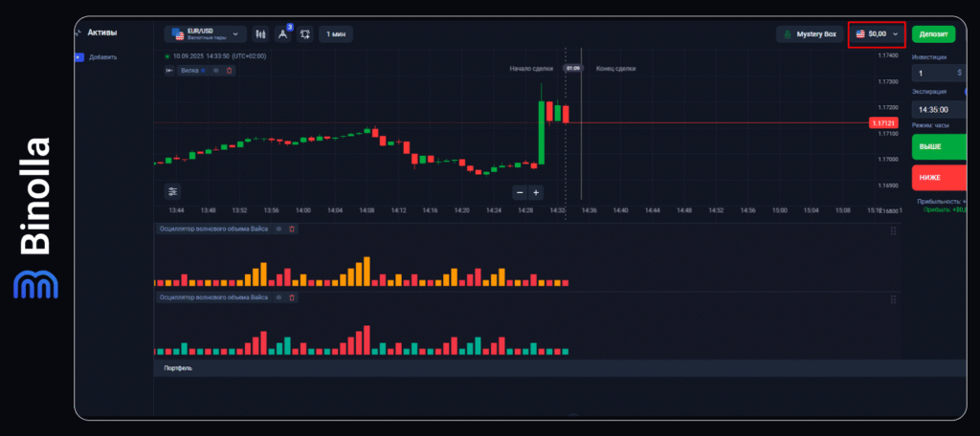
Task: Zoom out chart with minus button
Action: click(520, 191)
